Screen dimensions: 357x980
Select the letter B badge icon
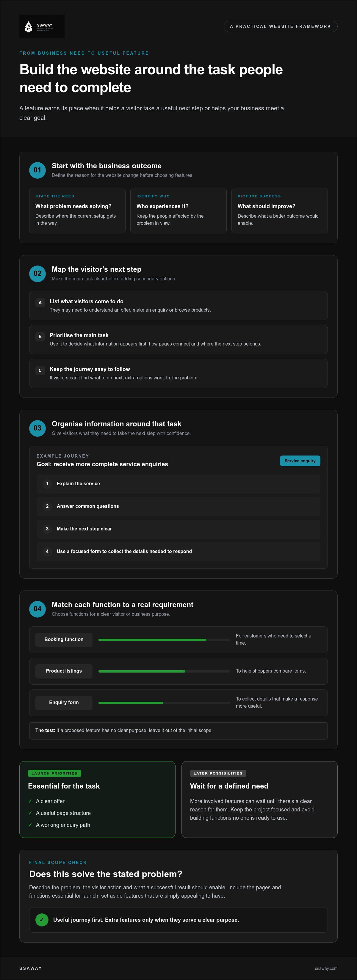40,336
